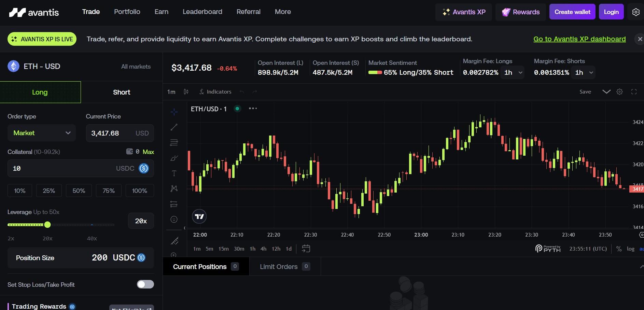Viewport: 644px width, 310px height.
Task: Select the Short position side
Action: (122, 92)
